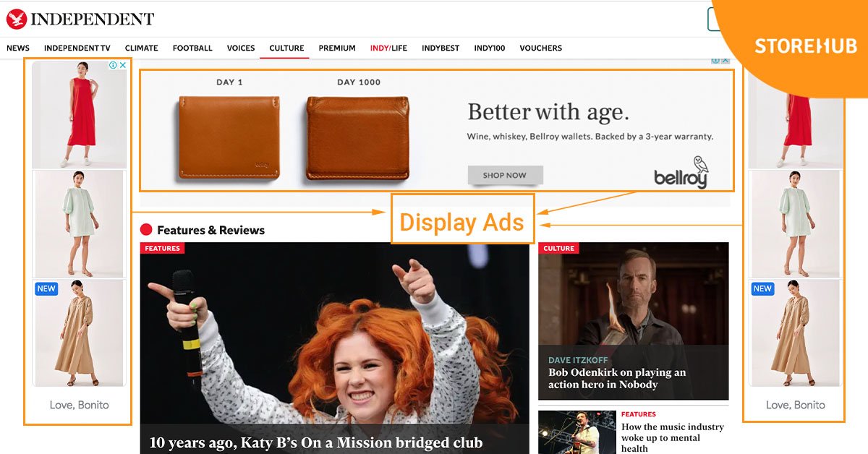View the beige dress in the right ad

pyautogui.click(x=795, y=333)
